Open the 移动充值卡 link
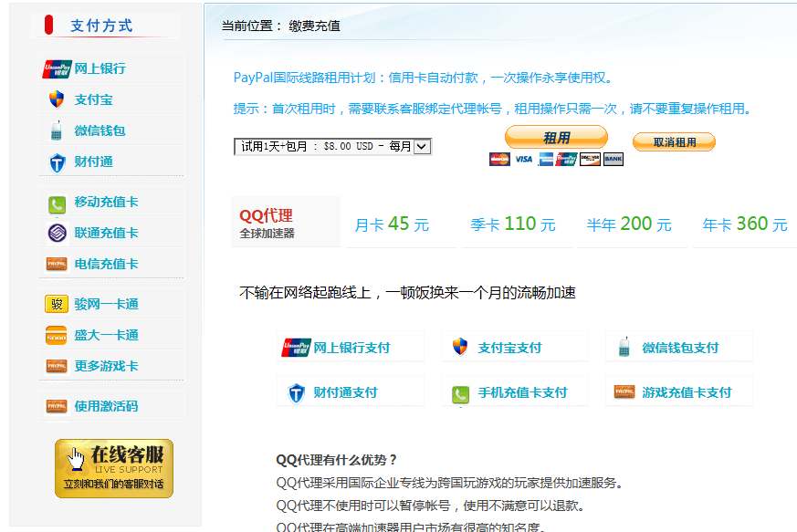This screenshot has width=797, height=532. pyautogui.click(x=106, y=202)
